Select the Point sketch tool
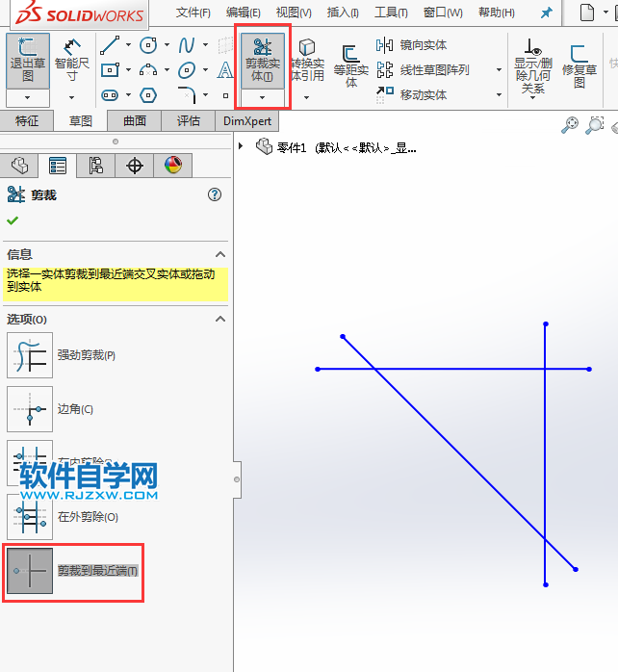618x672 pixels. (x=225, y=95)
